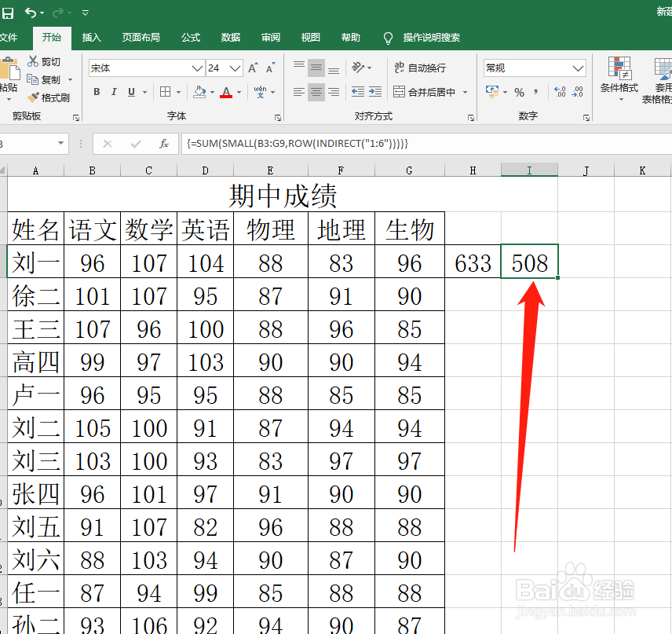Click the Undo icon
This screenshot has height=634, width=672.
coord(30,13)
